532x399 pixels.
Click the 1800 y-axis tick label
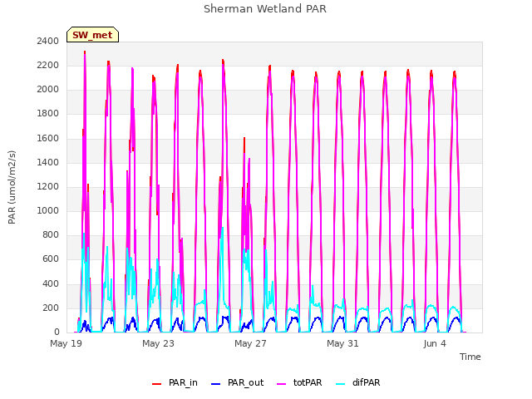(x=48, y=114)
